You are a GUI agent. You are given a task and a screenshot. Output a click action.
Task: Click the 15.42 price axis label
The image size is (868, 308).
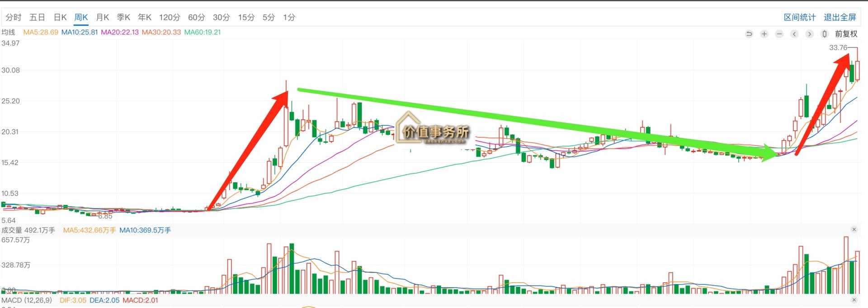coord(10,162)
